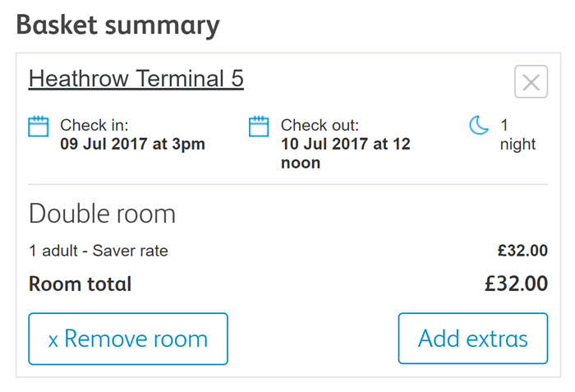Click the moon nights icon
The width and height of the screenshot is (575, 392).
point(479,125)
